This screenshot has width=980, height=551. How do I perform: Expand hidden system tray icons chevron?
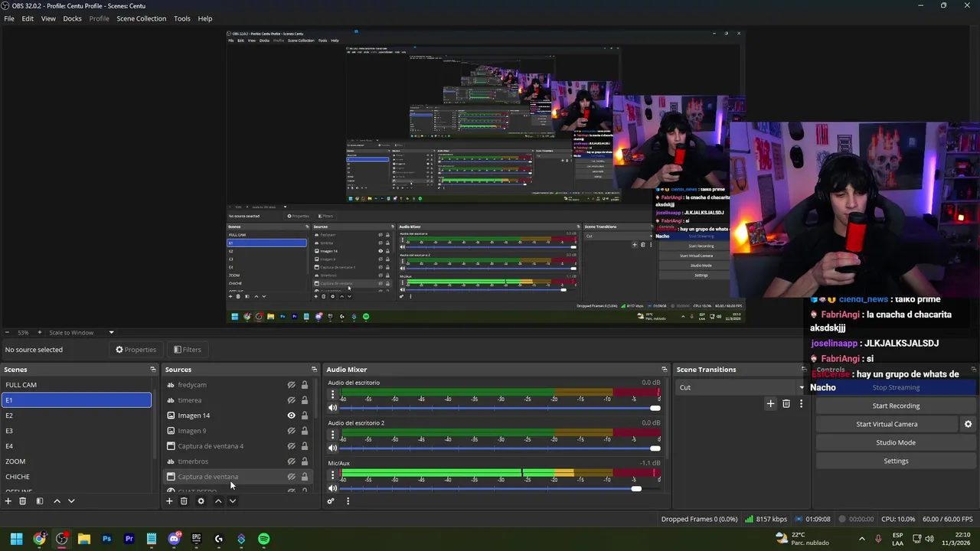[861, 539]
